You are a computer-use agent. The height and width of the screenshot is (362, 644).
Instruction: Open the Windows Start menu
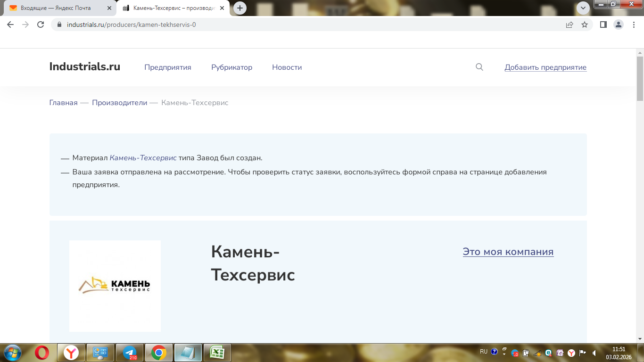coord(12,352)
